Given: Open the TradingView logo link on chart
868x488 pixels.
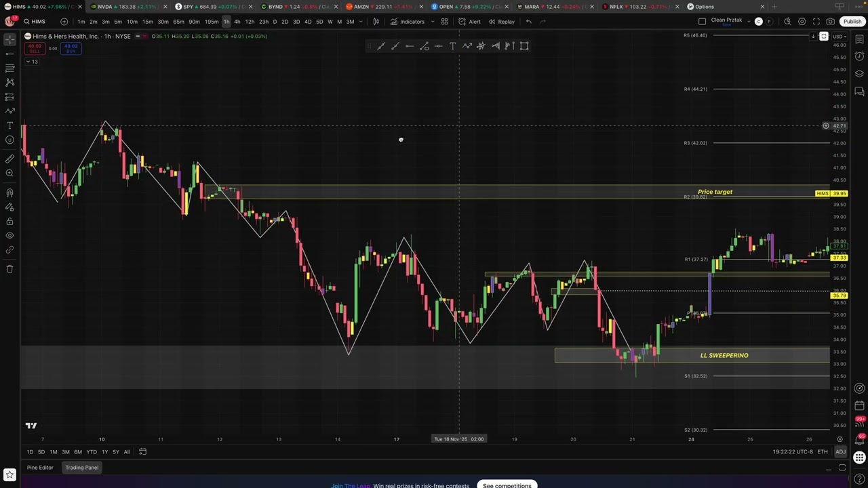Looking at the screenshot, I should click(x=31, y=426).
